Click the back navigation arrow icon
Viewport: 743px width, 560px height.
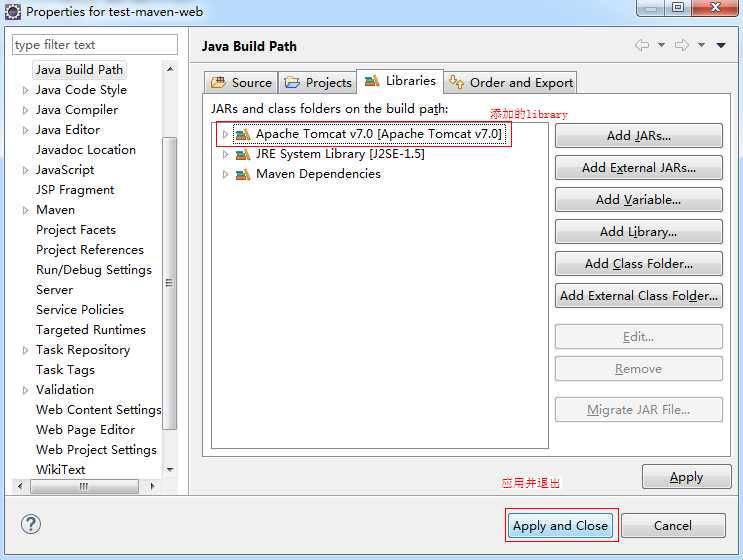tap(642, 45)
